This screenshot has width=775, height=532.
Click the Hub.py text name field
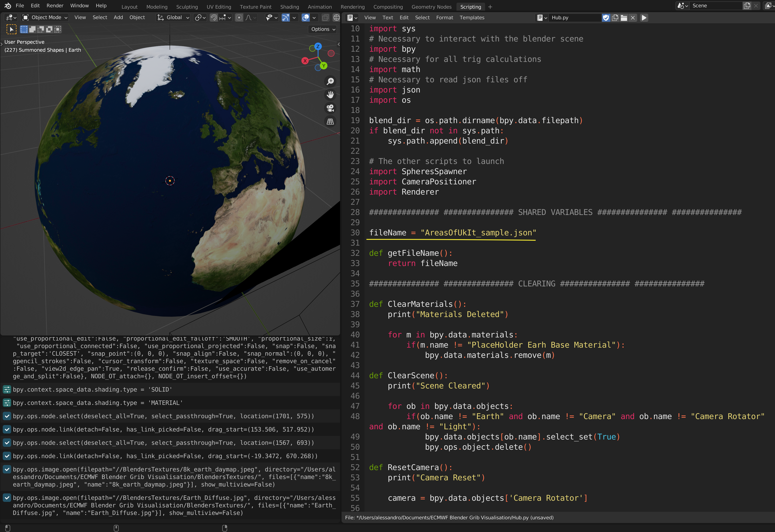[x=575, y=18]
